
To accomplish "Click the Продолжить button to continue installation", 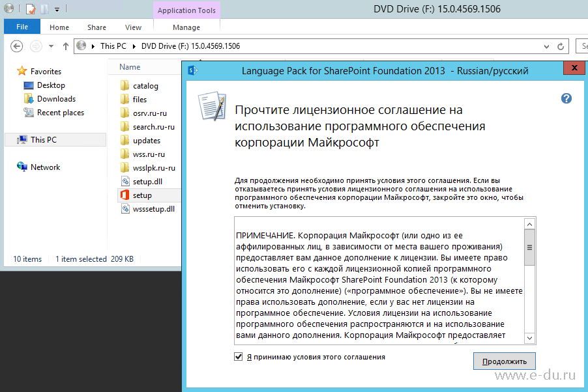I will pos(503,361).
